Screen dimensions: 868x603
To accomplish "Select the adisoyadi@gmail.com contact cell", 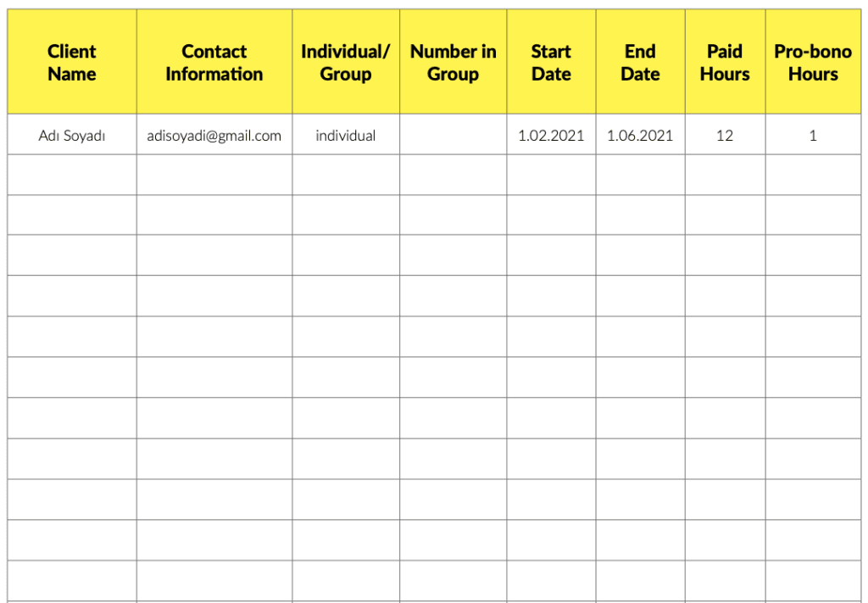I will click(x=214, y=135).
